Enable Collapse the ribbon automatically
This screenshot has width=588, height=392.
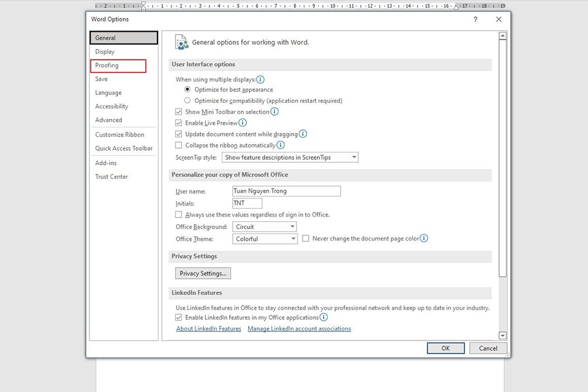178,145
